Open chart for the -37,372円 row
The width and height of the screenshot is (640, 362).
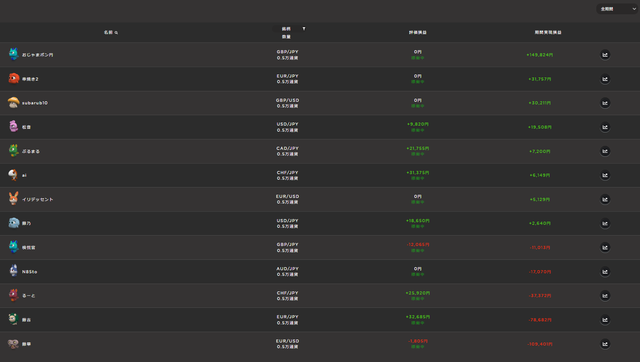[x=605, y=295]
